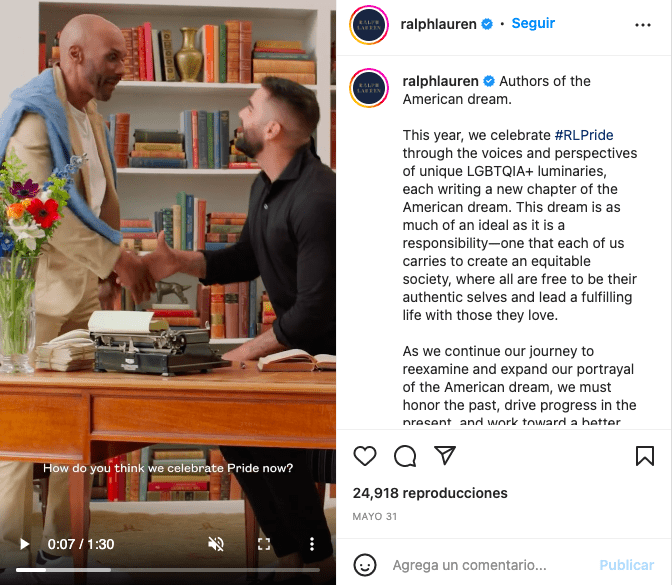Play the video

(24, 544)
